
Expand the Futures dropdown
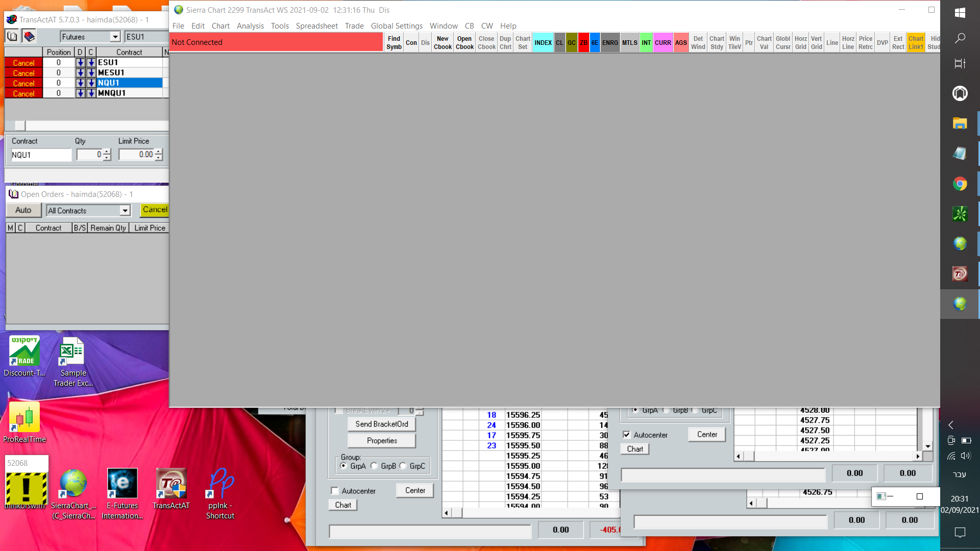(x=115, y=37)
